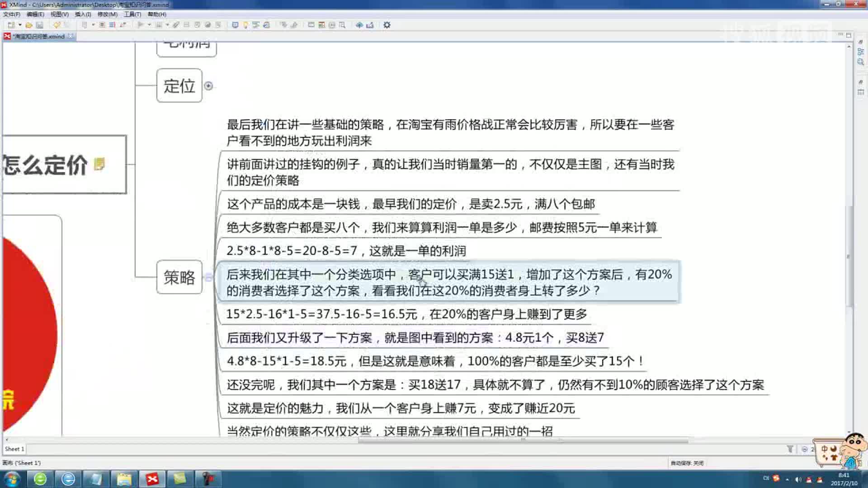Image resolution: width=868 pixels, height=488 pixels.
Task: Click the 画布('Sheet 1') label at the bottom
Action: coord(21,463)
